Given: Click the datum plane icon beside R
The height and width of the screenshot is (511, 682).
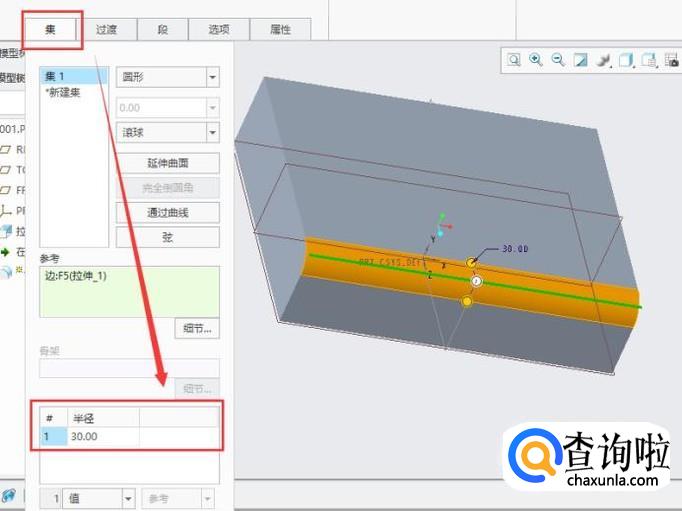Looking at the screenshot, I should pos(5,150).
